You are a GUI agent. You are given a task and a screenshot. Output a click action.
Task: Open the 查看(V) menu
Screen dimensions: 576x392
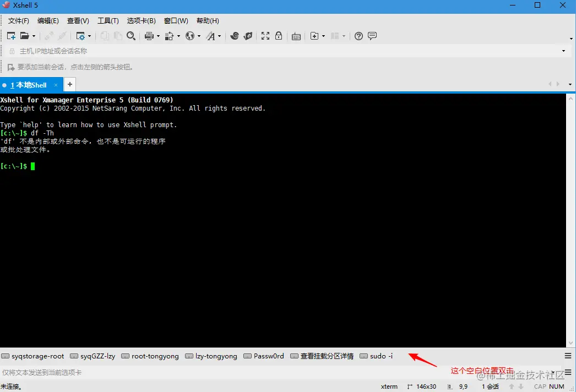pyautogui.click(x=78, y=20)
